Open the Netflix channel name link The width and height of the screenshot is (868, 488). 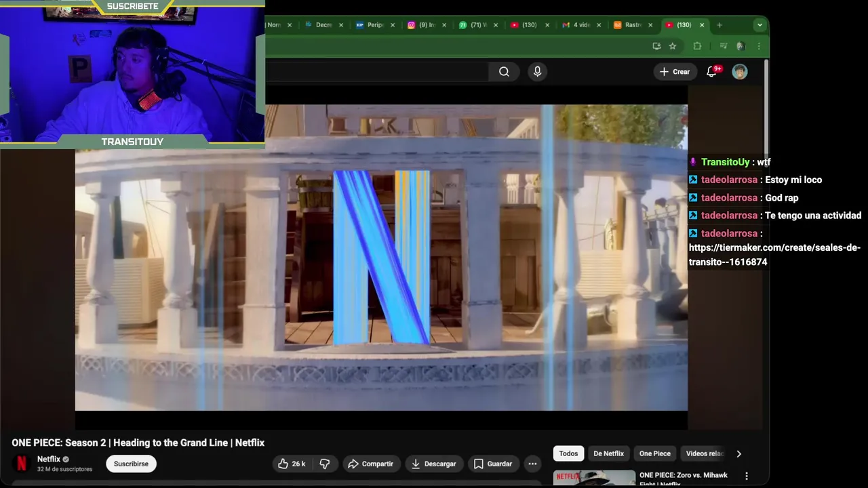point(49,459)
